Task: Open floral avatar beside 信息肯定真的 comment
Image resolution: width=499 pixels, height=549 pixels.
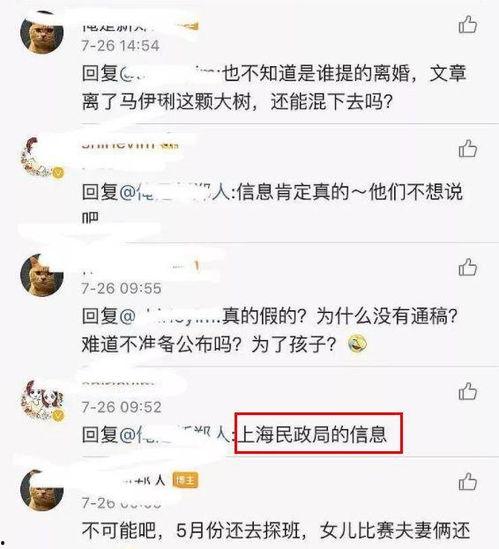Action: 42,157
